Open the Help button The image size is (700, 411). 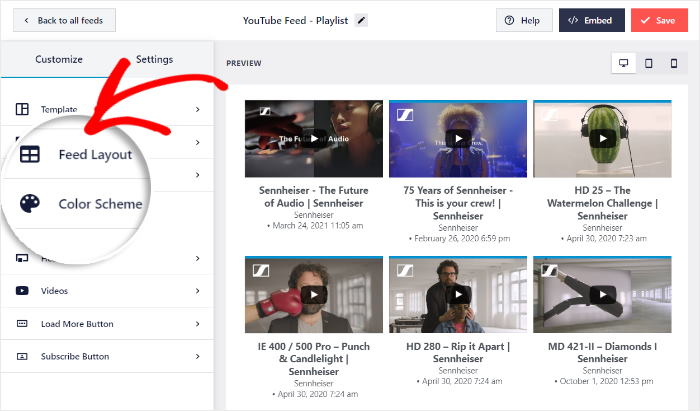tap(524, 21)
